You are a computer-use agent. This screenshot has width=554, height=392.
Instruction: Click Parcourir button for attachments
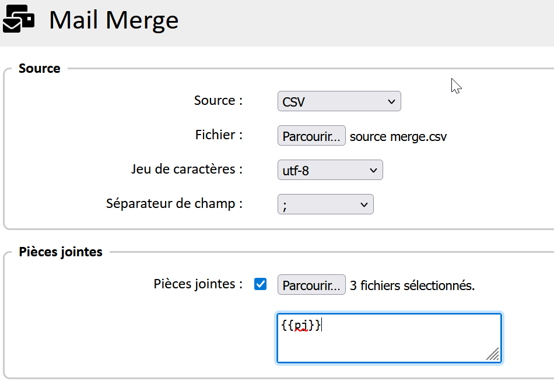311,285
